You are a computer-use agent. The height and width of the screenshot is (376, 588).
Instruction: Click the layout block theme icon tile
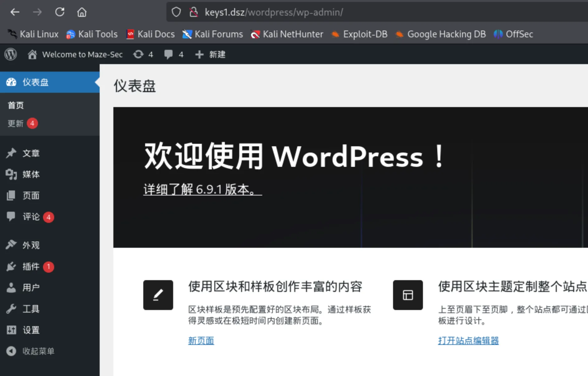pyautogui.click(x=408, y=295)
